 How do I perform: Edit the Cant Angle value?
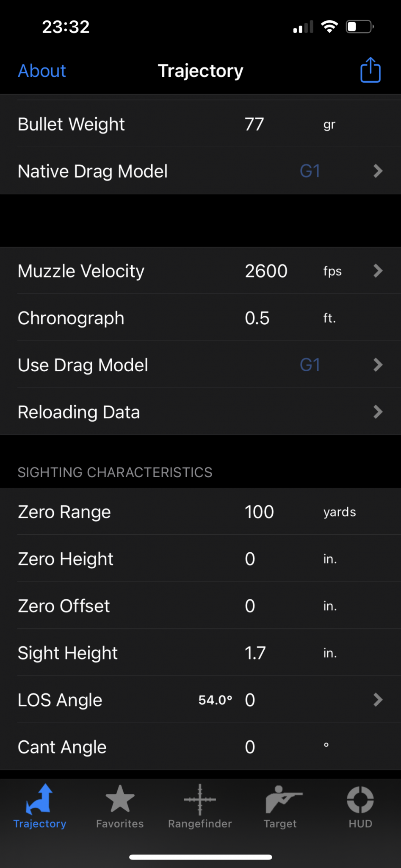pyautogui.click(x=250, y=747)
